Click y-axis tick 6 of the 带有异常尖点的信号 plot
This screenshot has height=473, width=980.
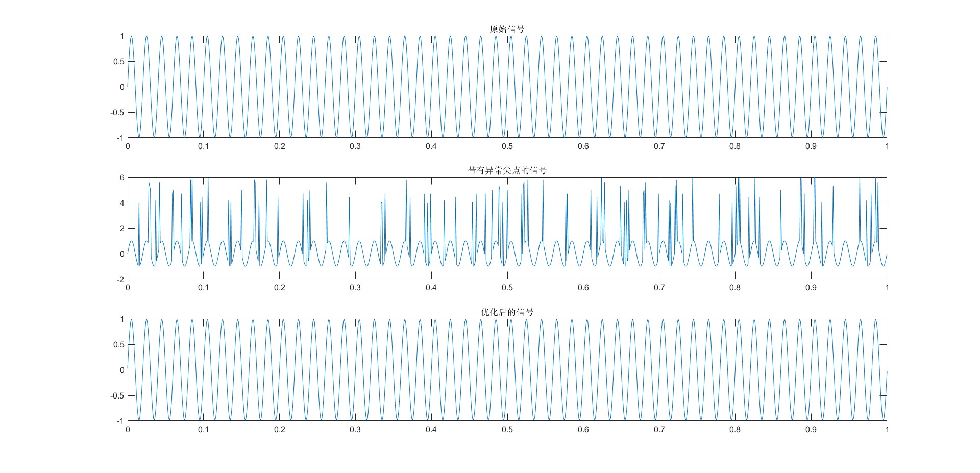pos(122,178)
